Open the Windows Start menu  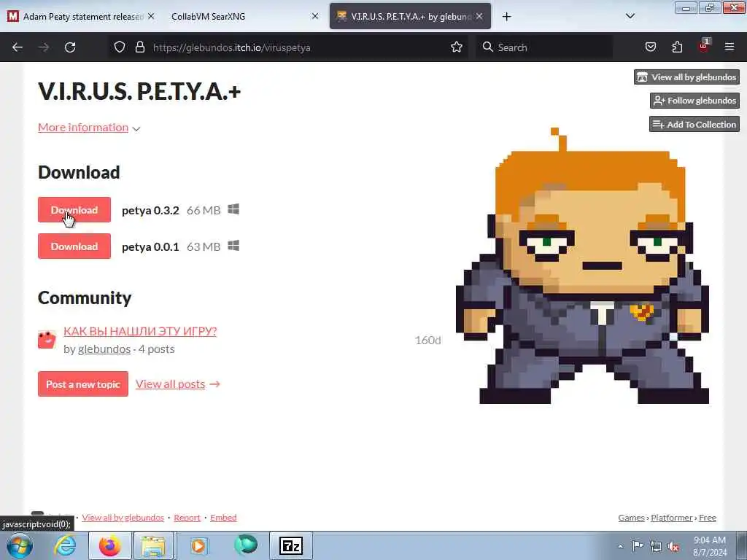pyautogui.click(x=20, y=545)
